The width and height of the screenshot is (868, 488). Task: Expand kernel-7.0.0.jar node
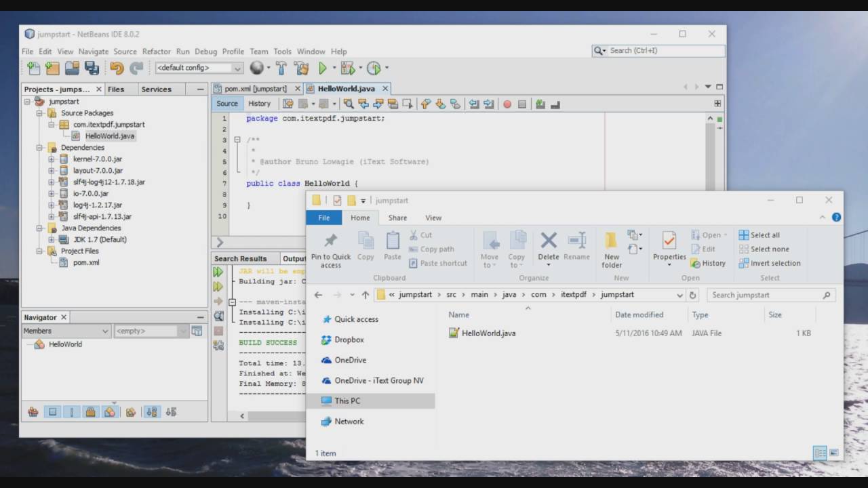(x=52, y=159)
